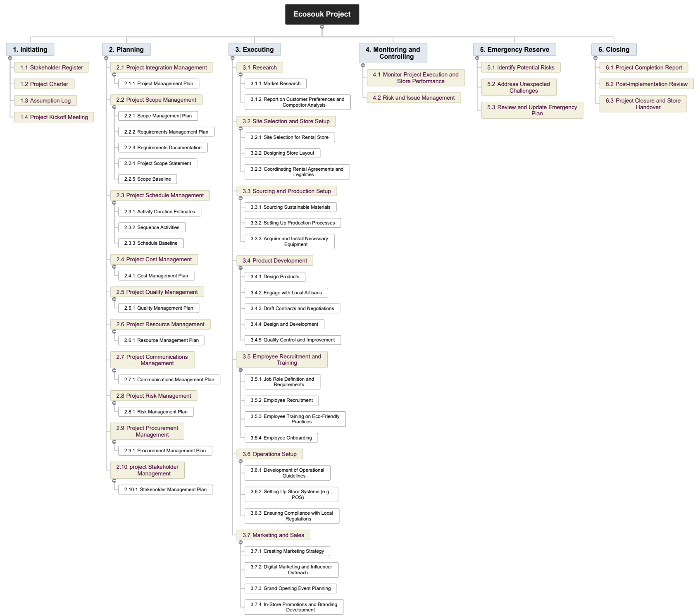Collapse 2.3 Project Schedule Management subtopics
The image size is (700, 616).
click(x=114, y=203)
